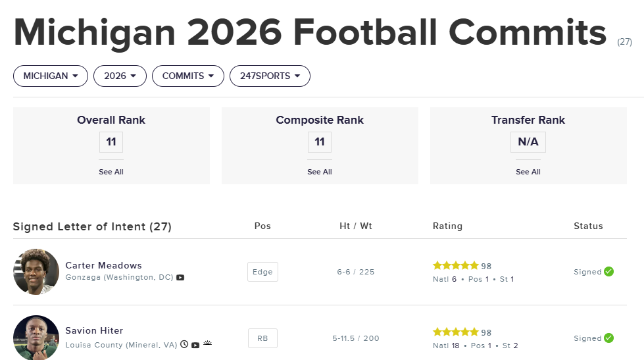Expand the 2026 year dropdown
The width and height of the screenshot is (644, 360).
(120, 76)
